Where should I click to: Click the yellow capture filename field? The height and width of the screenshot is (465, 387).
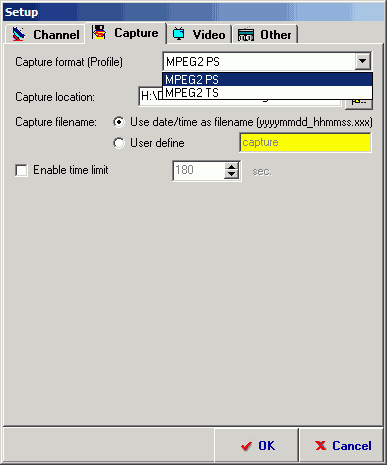(x=305, y=143)
